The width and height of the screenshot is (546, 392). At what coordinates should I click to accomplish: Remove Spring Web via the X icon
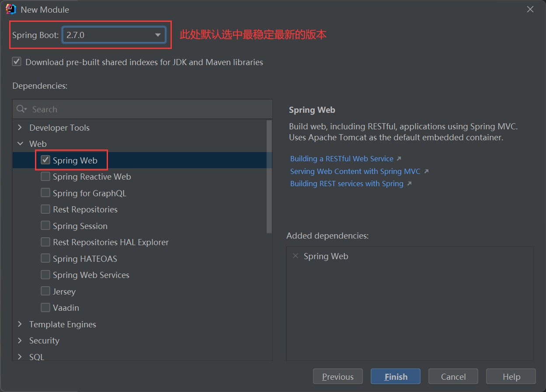296,256
